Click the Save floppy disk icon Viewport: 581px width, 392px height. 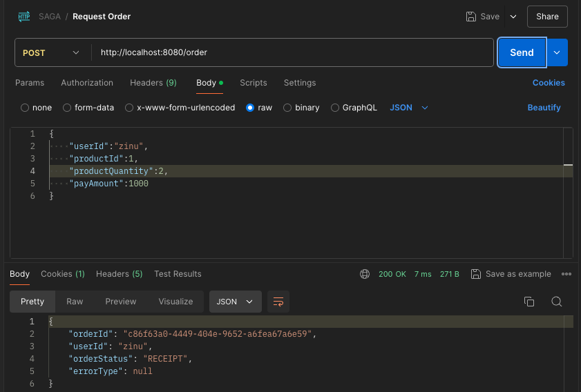470,17
